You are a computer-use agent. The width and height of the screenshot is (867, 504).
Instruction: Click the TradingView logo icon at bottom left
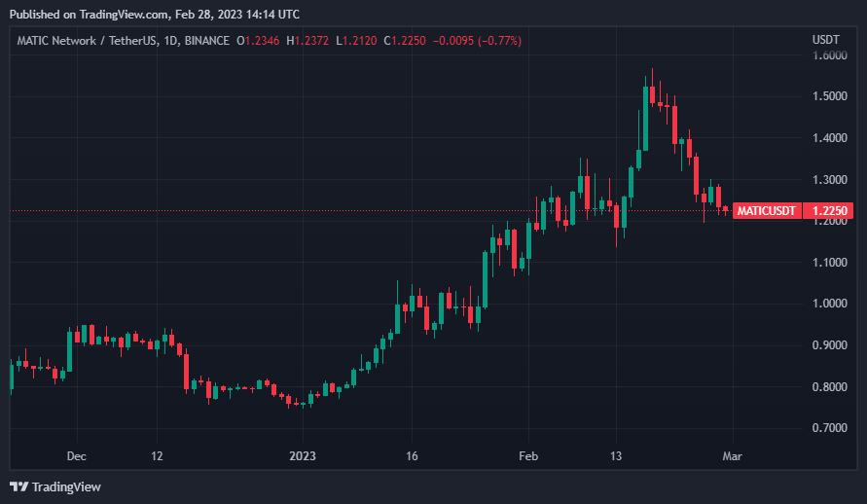pyautogui.click(x=19, y=486)
